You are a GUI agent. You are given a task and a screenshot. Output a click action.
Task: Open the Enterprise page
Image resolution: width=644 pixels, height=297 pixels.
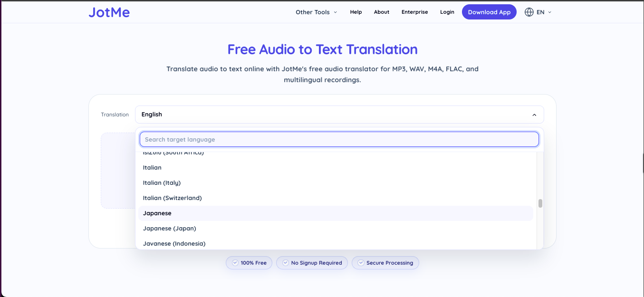[414, 12]
